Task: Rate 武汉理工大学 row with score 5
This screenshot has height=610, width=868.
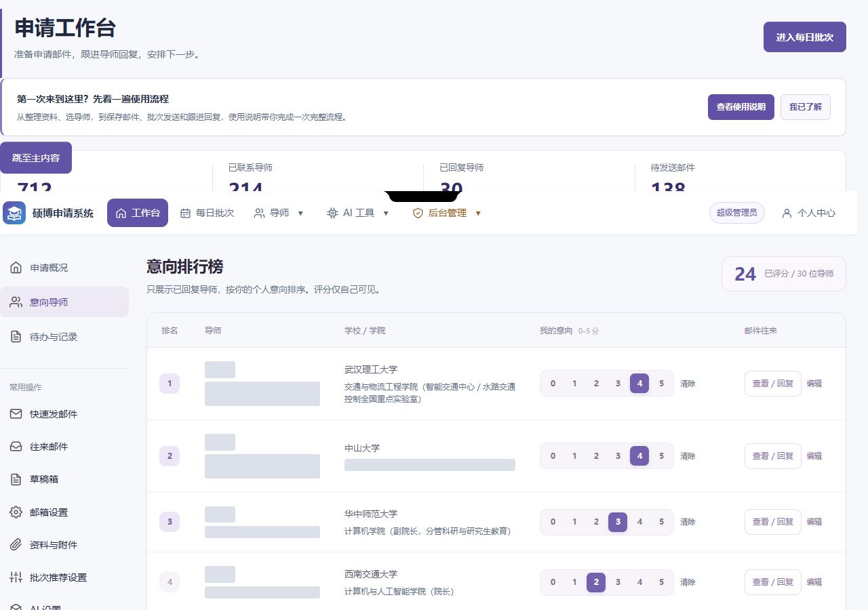Action: (661, 384)
